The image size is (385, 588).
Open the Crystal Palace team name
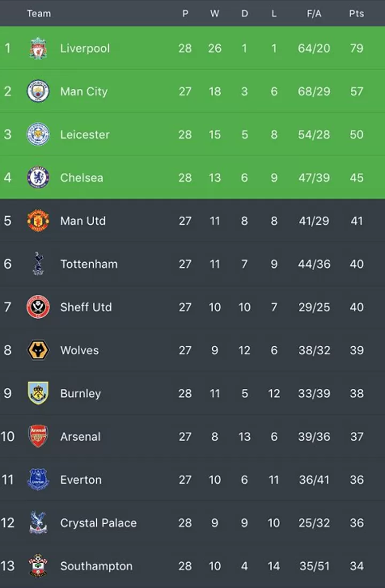point(98,523)
